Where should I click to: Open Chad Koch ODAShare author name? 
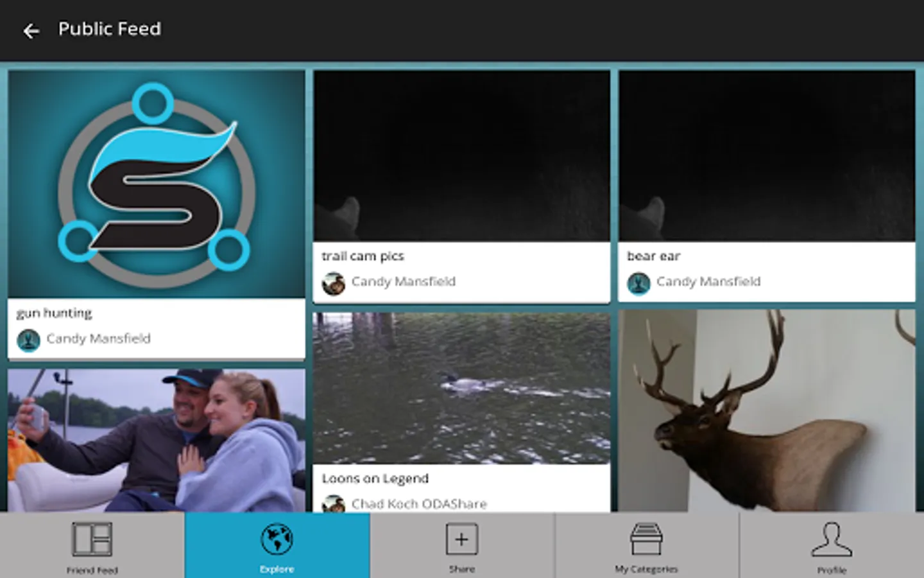(x=419, y=504)
